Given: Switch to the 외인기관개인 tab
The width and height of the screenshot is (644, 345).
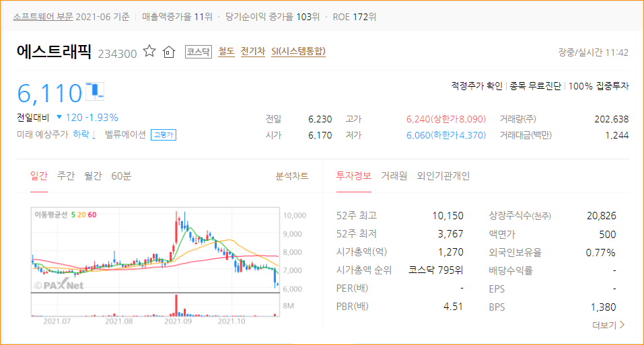Looking at the screenshot, I should [x=443, y=176].
